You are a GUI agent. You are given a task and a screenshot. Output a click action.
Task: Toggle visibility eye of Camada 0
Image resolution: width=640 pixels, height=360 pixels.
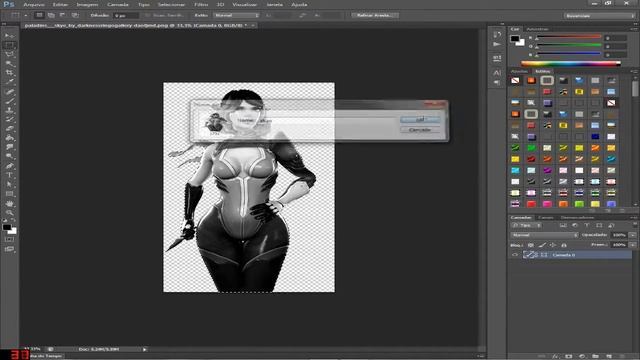click(515, 255)
